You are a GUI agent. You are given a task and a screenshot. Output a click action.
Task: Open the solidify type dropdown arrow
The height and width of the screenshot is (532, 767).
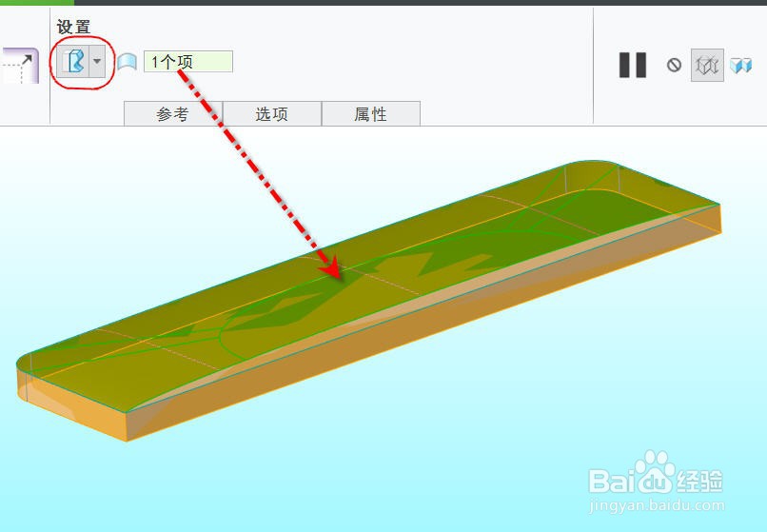pos(97,62)
